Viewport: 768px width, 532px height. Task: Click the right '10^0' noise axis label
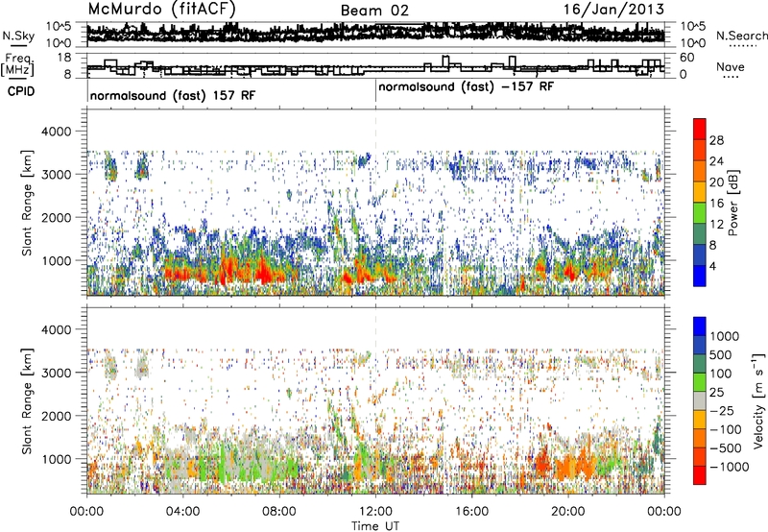692,42
